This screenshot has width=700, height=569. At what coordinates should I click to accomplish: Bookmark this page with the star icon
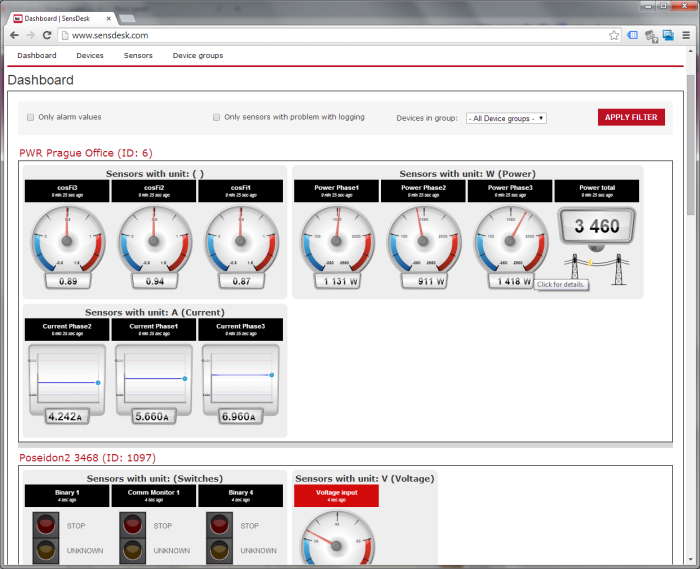pos(614,35)
